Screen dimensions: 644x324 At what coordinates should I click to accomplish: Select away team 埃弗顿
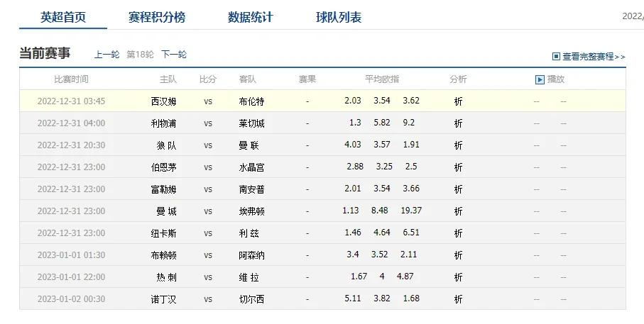point(251,211)
